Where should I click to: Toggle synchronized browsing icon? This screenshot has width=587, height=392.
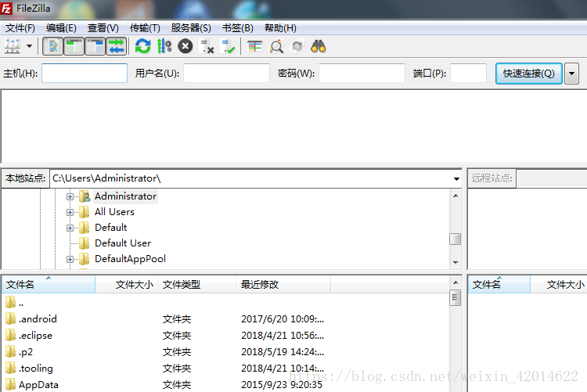297,46
